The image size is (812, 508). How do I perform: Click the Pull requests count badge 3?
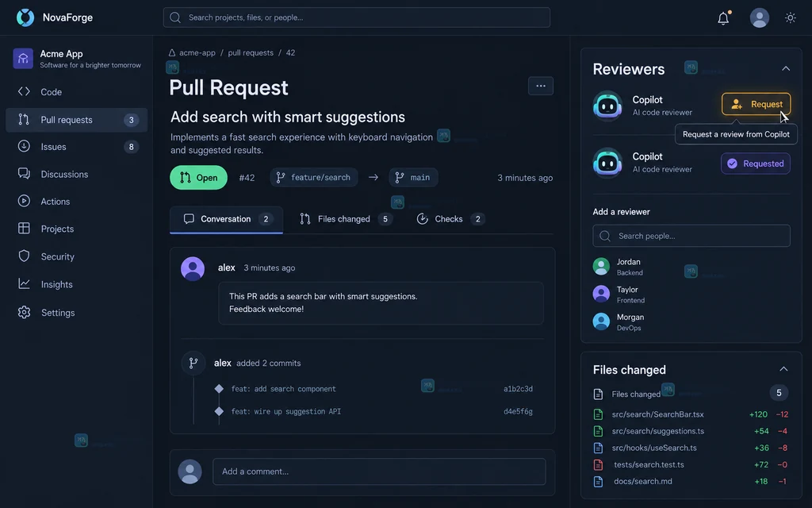[131, 120]
